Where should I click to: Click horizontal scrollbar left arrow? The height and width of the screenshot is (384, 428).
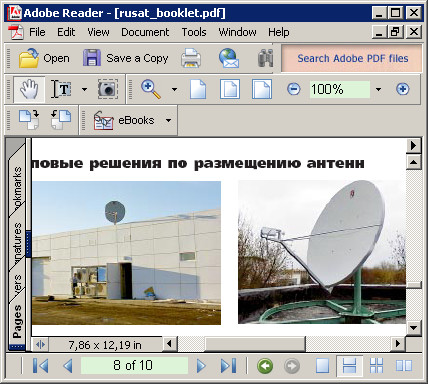pos(169,344)
